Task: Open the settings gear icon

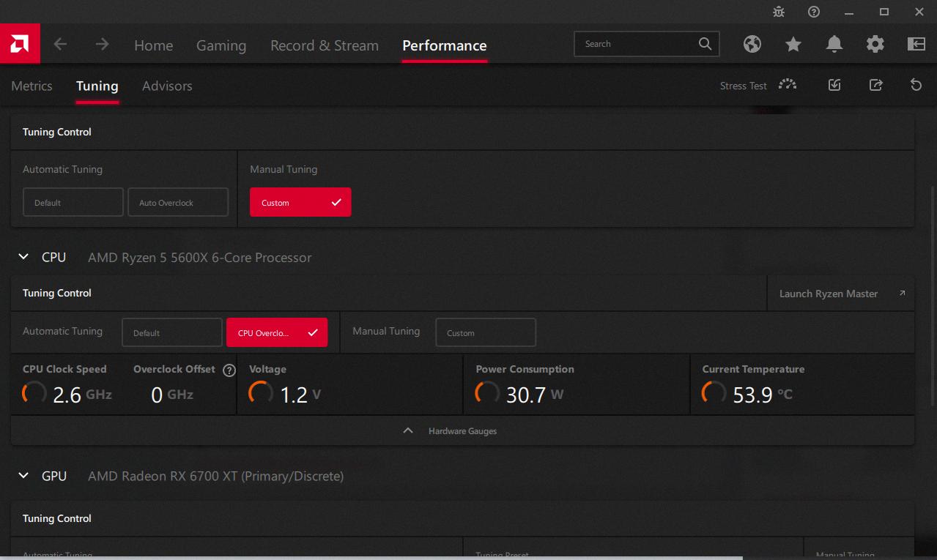Action: point(875,45)
